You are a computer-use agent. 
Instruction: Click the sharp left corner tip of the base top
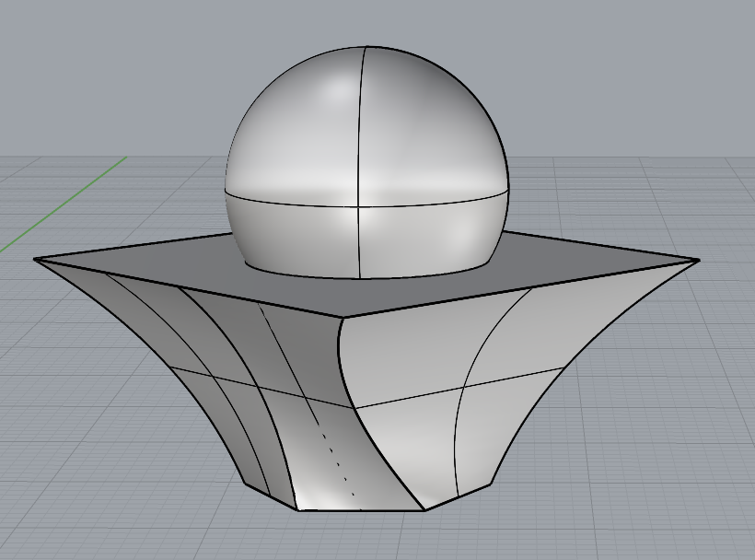[x=37, y=260]
